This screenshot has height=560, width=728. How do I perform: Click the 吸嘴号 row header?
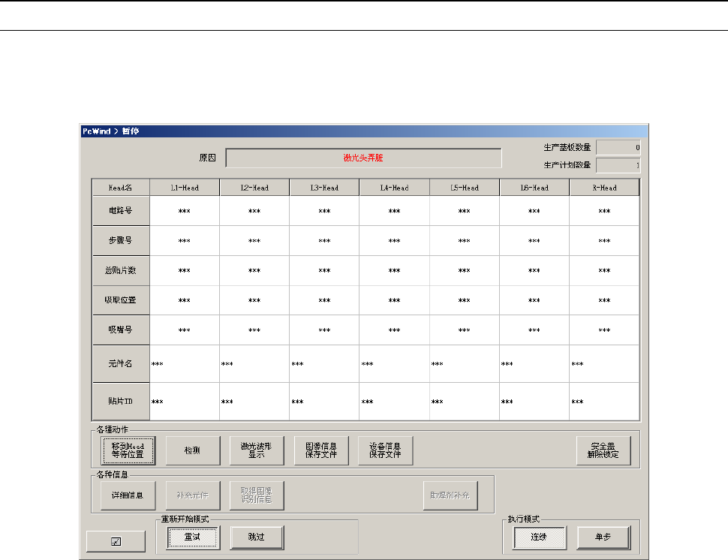(x=121, y=330)
